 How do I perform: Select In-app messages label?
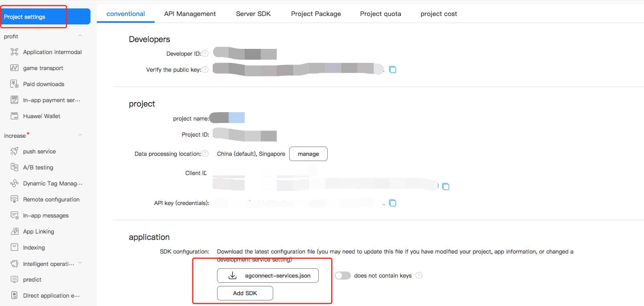click(x=46, y=215)
